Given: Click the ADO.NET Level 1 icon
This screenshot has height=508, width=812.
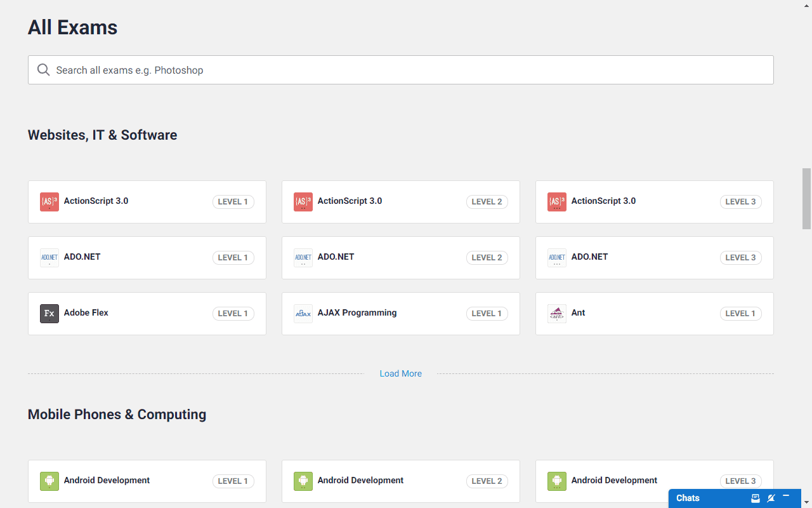Looking at the screenshot, I should [x=49, y=258].
